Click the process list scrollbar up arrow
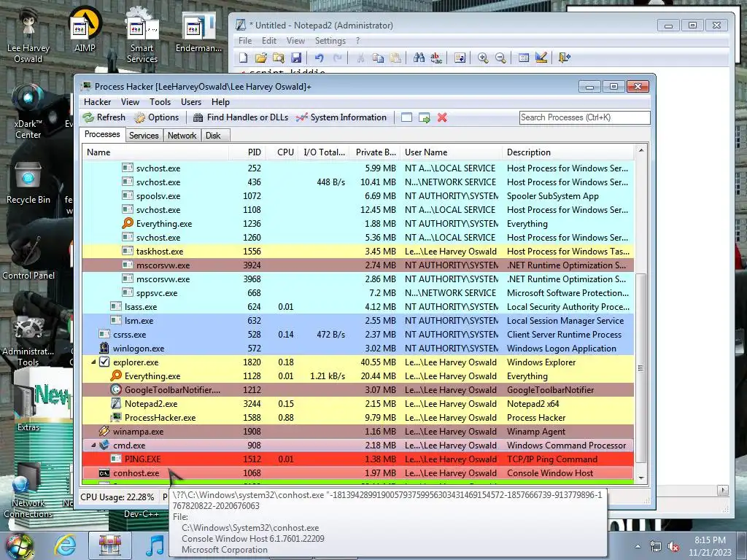This screenshot has height=560, width=747. [x=641, y=150]
